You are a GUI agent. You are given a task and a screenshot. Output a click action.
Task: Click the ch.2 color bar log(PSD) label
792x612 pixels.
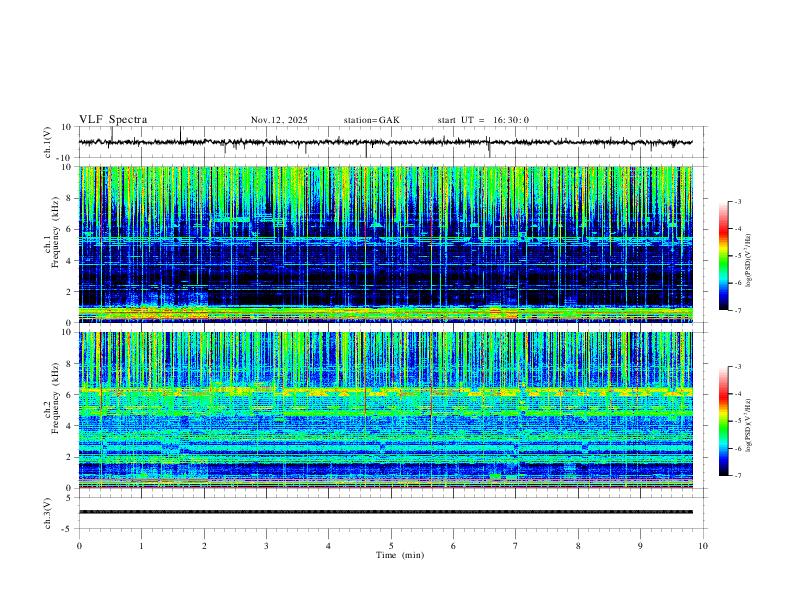click(748, 425)
